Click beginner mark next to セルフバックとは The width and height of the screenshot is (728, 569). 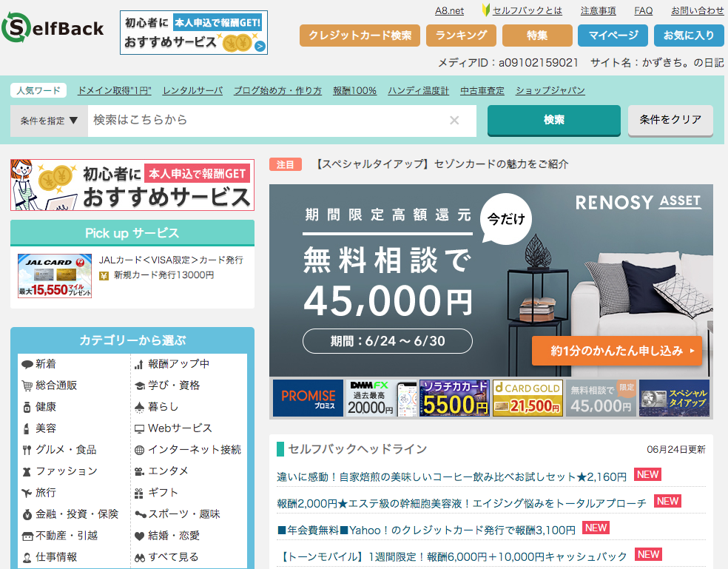pyautogui.click(x=486, y=10)
